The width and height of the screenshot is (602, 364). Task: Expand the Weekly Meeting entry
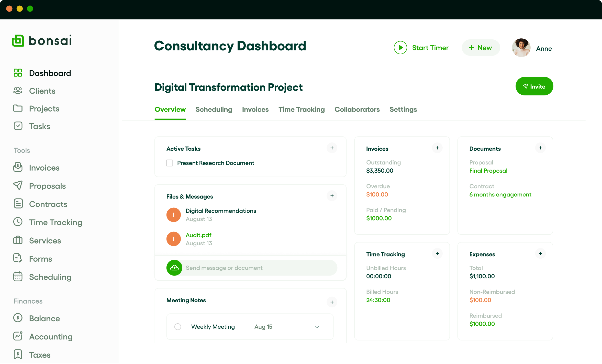(317, 327)
